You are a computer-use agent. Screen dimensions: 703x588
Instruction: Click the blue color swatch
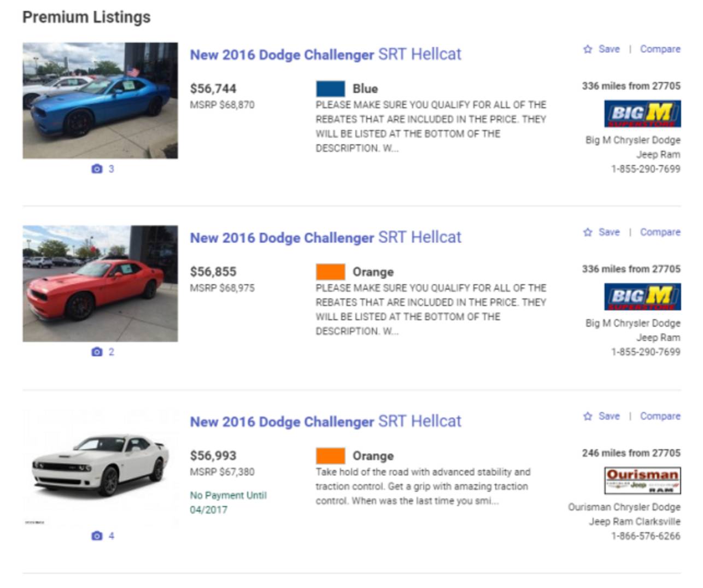(330, 89)
